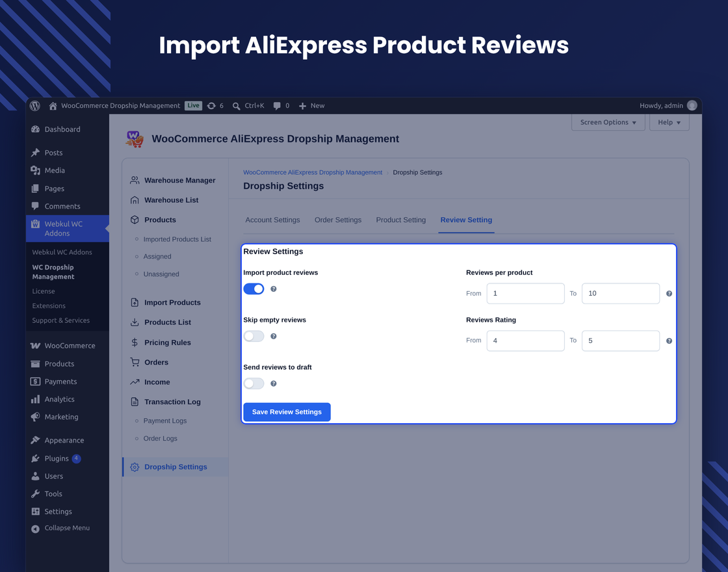
Task: Click the Appearance brush icon
Action: (35, 440)
